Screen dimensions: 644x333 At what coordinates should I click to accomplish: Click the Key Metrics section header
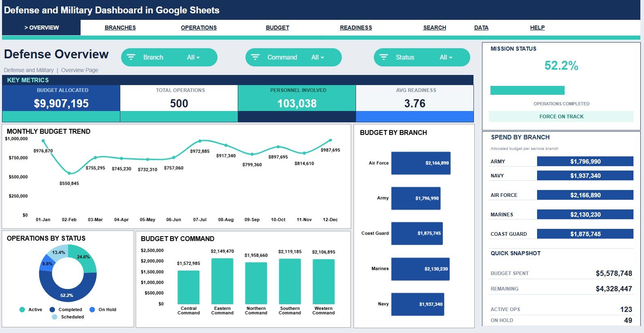tap(238, 80)
